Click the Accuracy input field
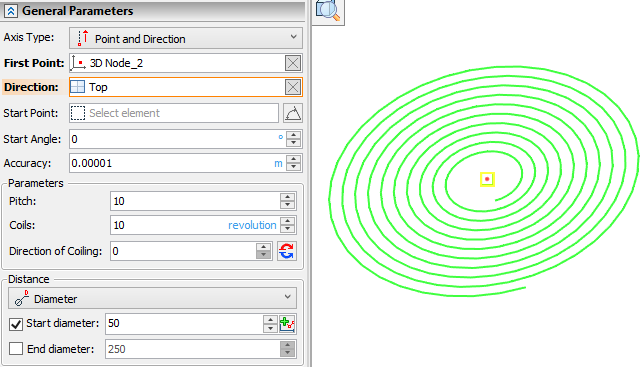 (x=177, y=163)
